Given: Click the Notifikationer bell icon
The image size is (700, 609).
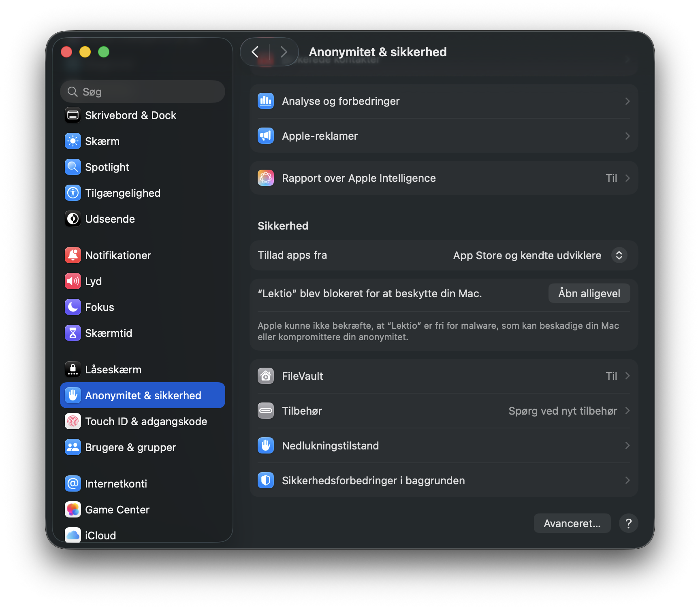Looking at the screenshot, I should (73, 256).
